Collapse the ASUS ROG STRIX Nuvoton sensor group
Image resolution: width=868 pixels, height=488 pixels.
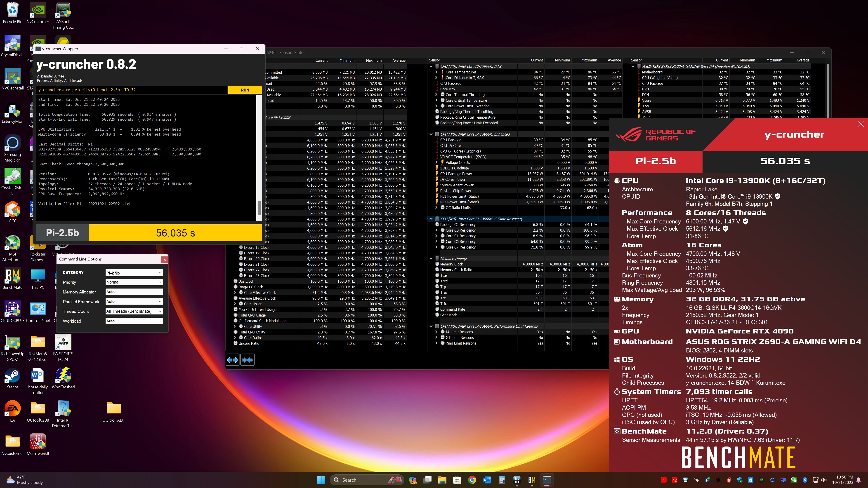[x=633, y=67]
